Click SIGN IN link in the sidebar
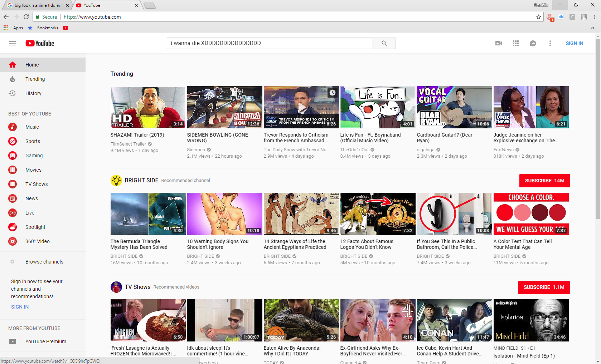The width and height of the screenshot is (601, 364). click(x=20, y=307)
